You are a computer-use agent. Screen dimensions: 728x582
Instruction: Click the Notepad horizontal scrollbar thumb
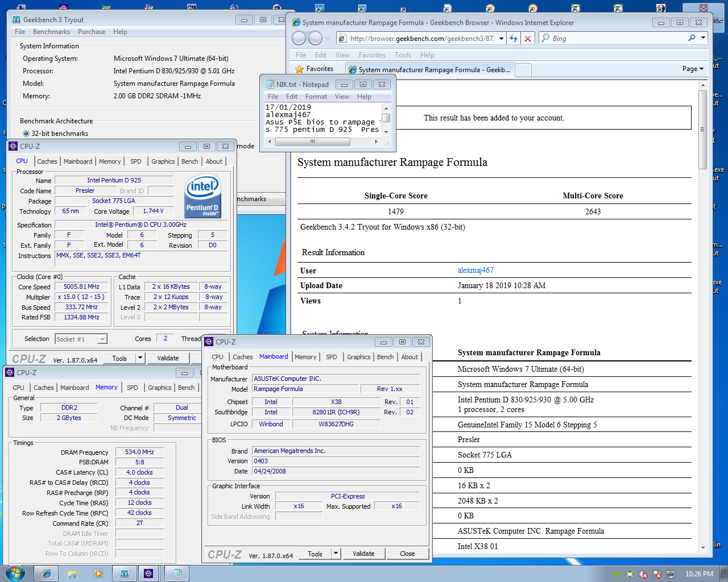[x=312, y=142]
